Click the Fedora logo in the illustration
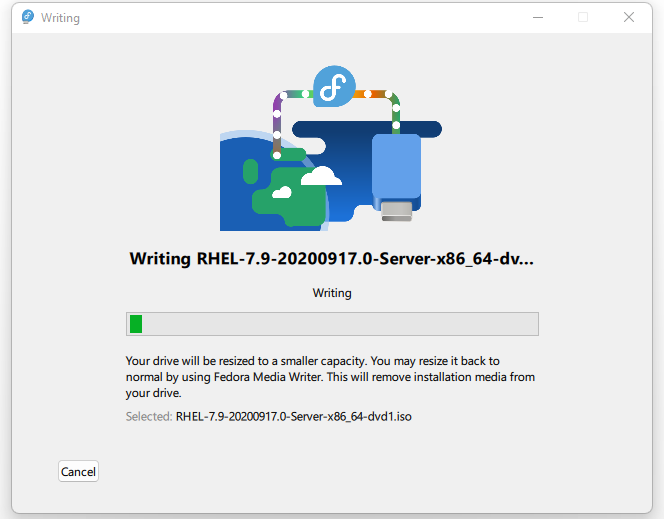The width and height of the screenshot is (664, 519). click(x=334, y=86)
